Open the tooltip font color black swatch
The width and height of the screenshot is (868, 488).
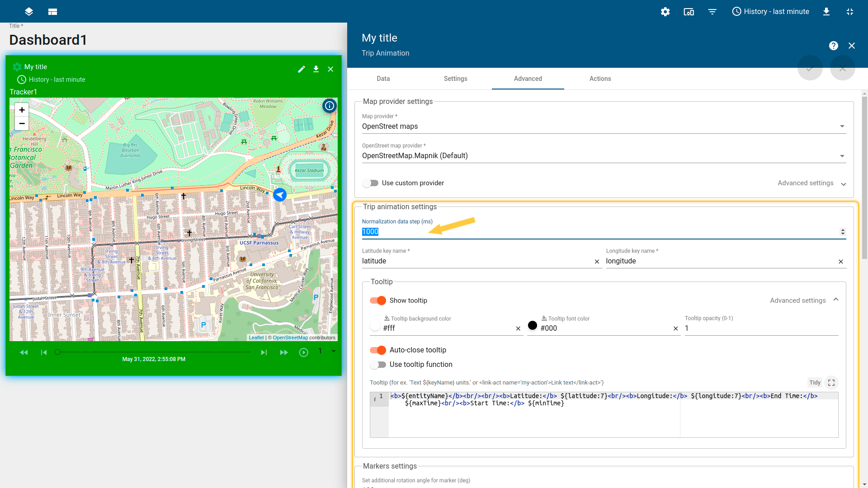point(533,325)
